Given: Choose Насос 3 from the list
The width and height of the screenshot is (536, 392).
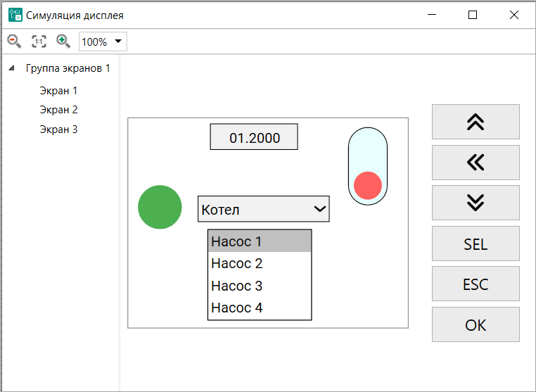Looking at the screenshot, I should [x=259, y=286].
